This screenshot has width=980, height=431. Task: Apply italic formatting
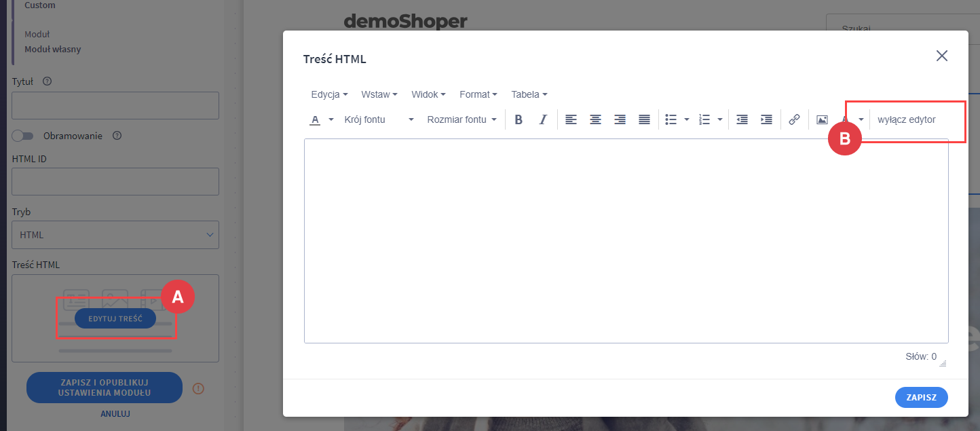pos(542,119)
